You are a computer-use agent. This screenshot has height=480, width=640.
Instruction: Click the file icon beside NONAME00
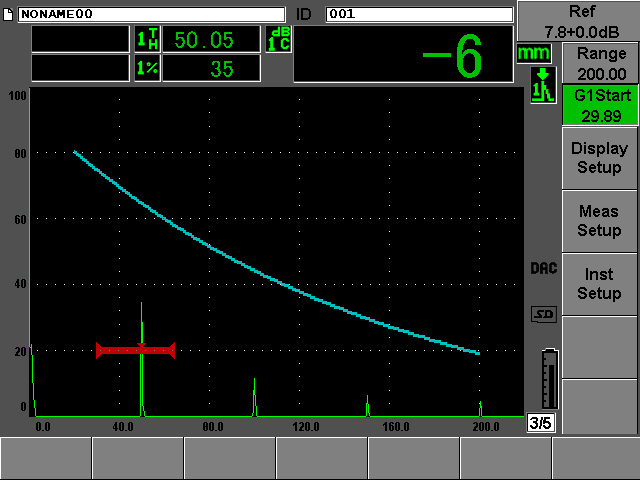[9, 14]
